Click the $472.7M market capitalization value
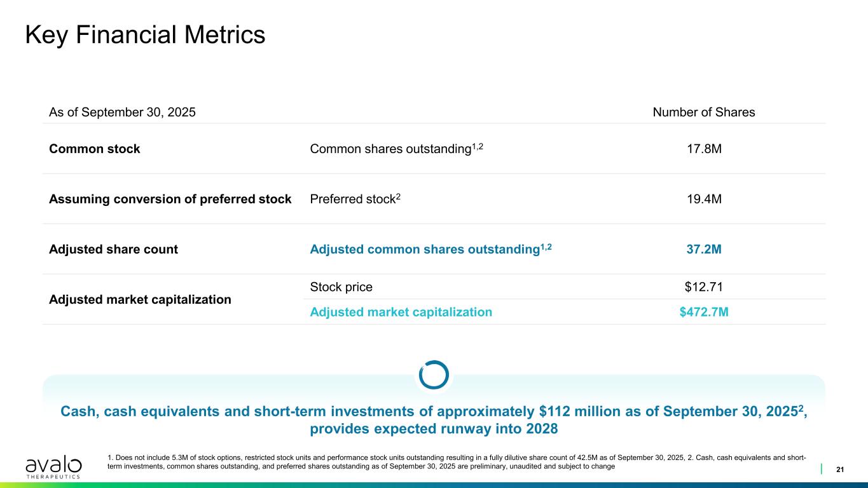The width and height of the screenshot is (868, 488). 703,312
